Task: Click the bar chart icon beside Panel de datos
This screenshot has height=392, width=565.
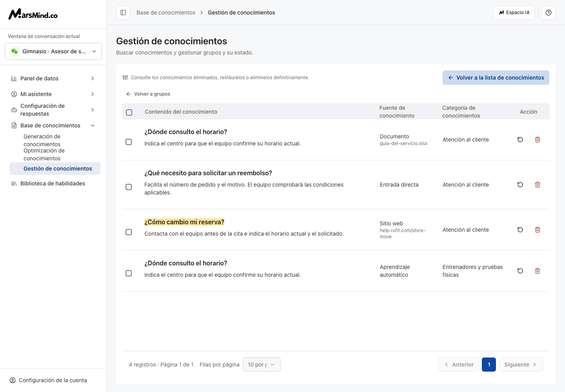Action: pyautogui.click(x=14, y=78)
